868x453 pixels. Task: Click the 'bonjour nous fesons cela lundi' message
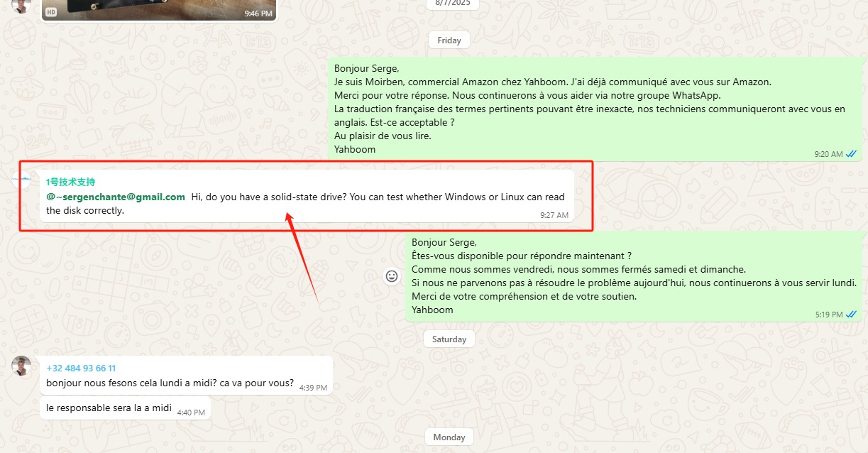[187, 376]
